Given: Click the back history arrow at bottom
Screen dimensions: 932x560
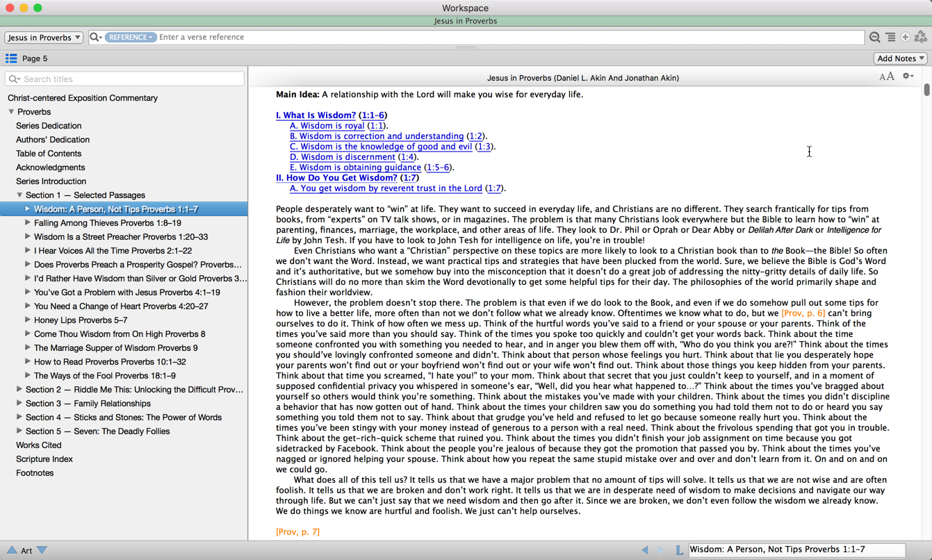Looking at the screenshot, I should click(x=645, y=550).
